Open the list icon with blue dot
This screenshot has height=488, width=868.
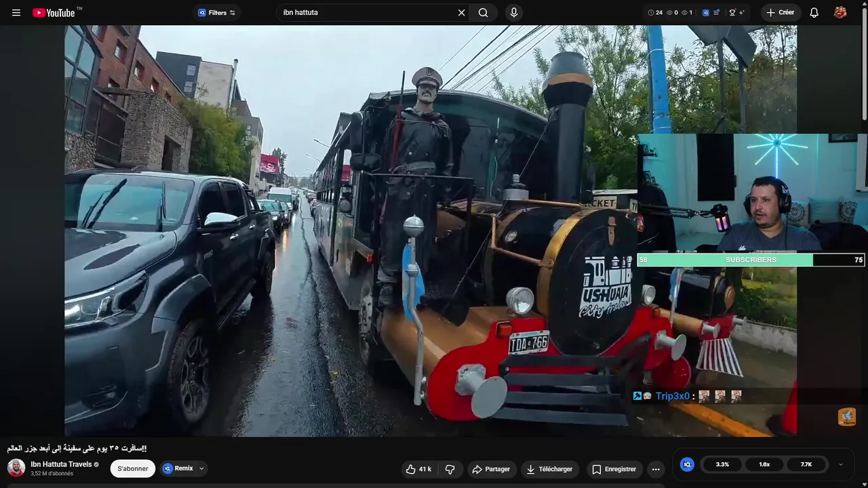point(717,13)
